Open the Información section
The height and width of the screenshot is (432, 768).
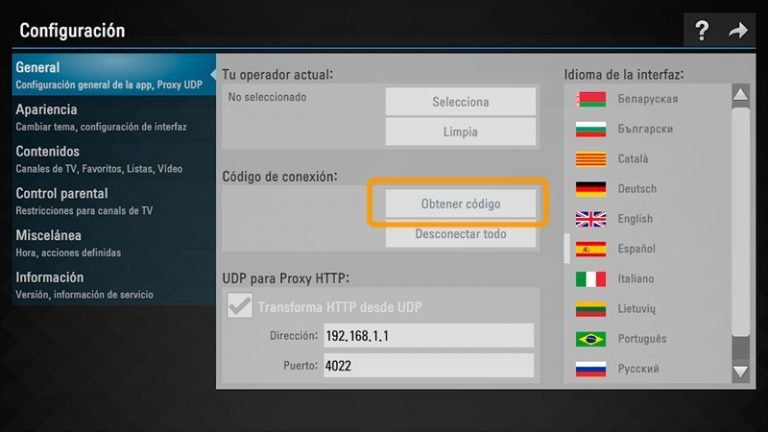tap(114, 285)
